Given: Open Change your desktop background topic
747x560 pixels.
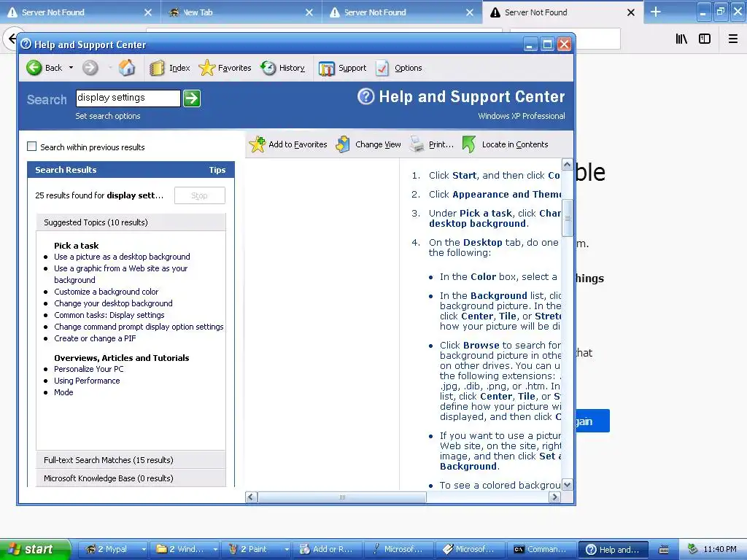Looking at the screenshot, I should click(113, 303).
